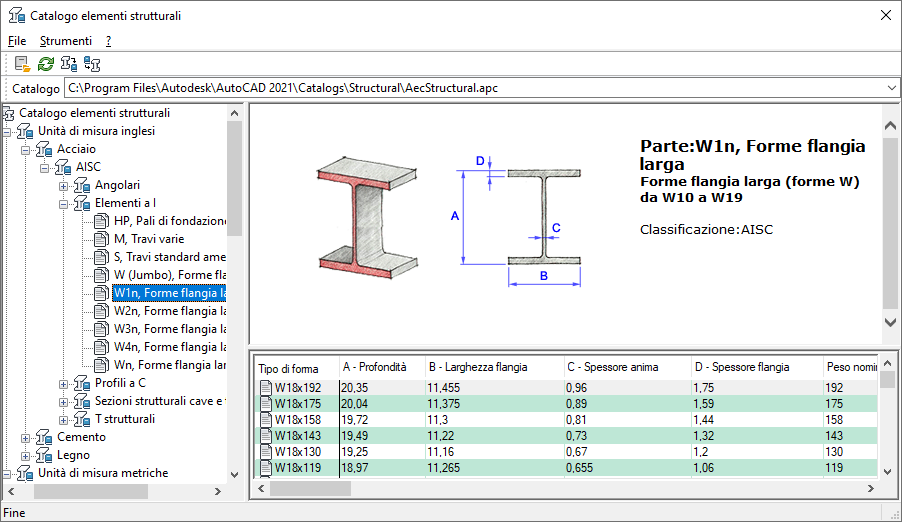Click the Acciaio folder icon
This screenshot has width=902, height=522.
pos(44,149)
